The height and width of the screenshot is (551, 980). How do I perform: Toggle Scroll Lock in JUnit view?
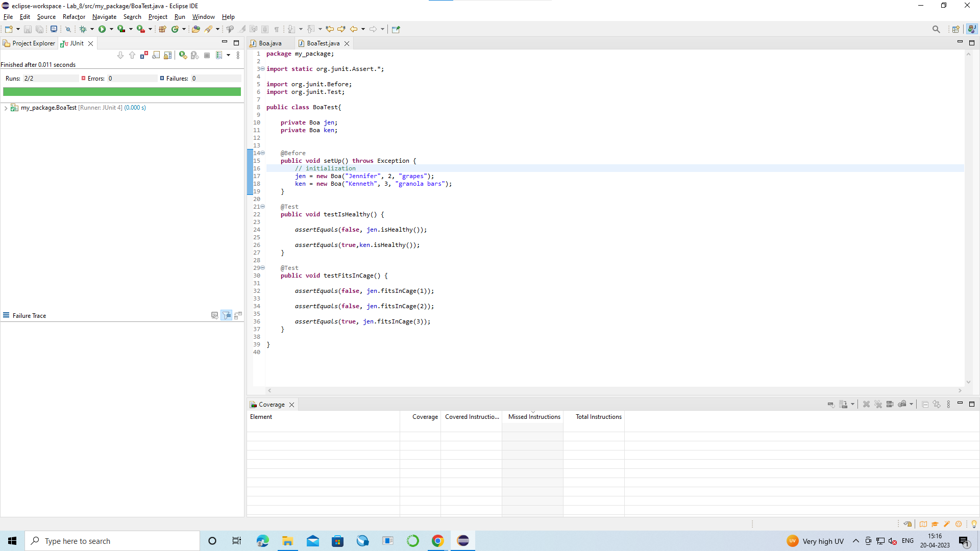(167, 55)
